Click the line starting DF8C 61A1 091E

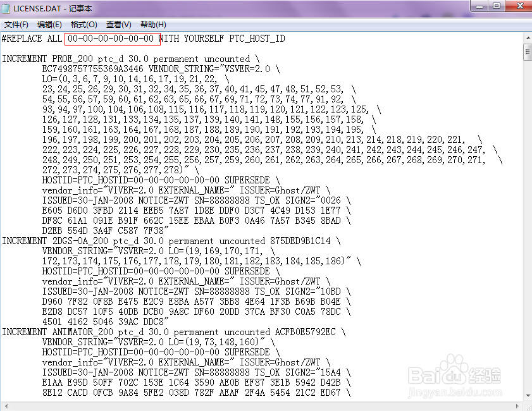point(196,221)
